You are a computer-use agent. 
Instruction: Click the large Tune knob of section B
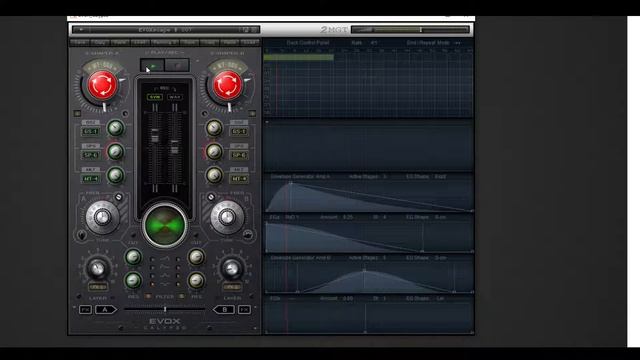pyautogui.click(x=227, y=217)
